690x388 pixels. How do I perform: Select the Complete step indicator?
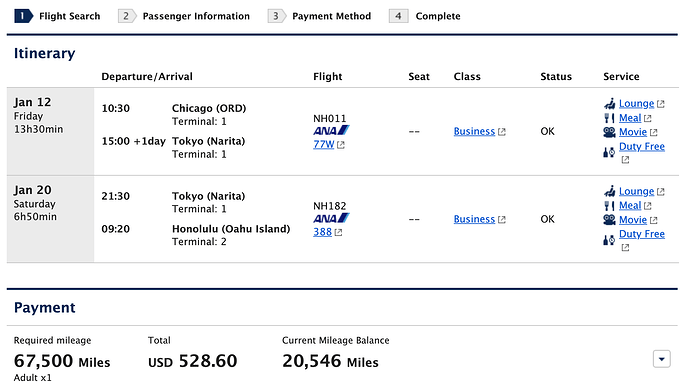(x=425, y=16)
